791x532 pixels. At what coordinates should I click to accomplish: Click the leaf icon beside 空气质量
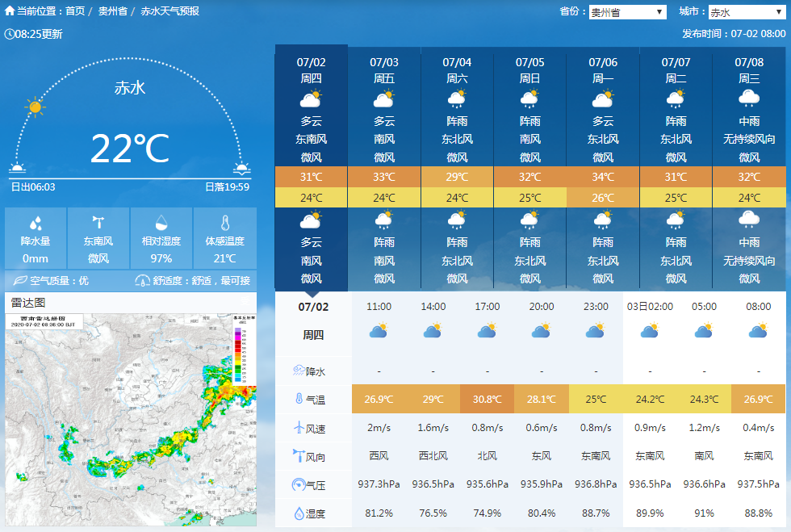click(20, 280)
